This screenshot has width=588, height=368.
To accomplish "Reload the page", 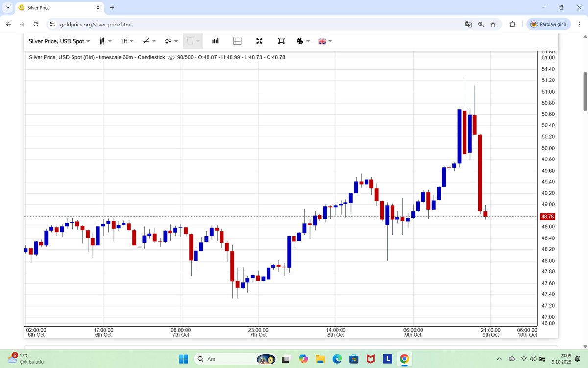I will tap(36, 24).
